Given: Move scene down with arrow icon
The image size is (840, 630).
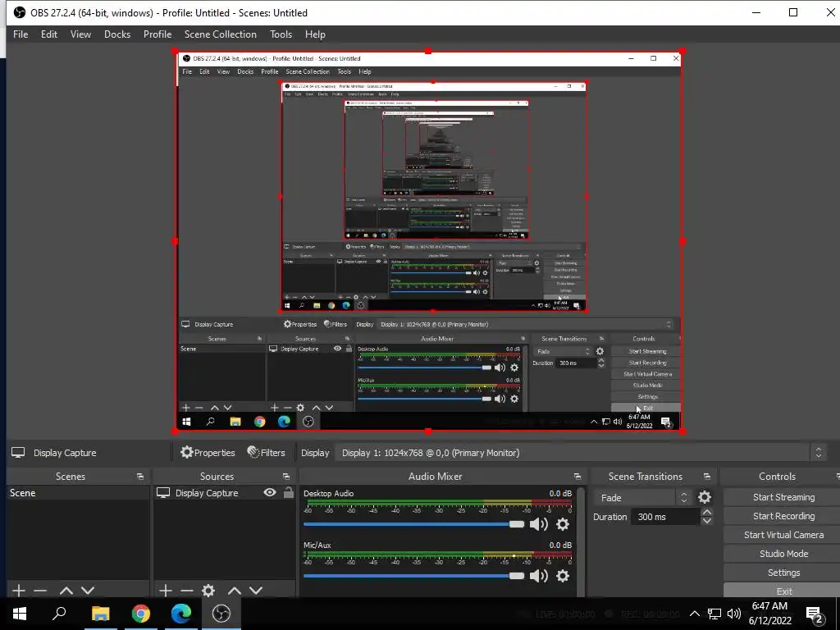Looking at the screenshot, I should pos(88,591).
